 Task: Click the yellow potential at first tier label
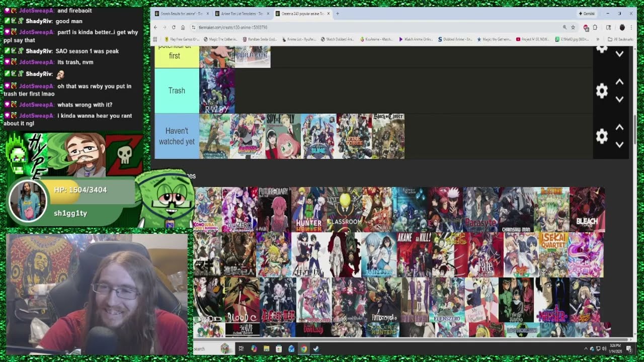click(177, 57)
